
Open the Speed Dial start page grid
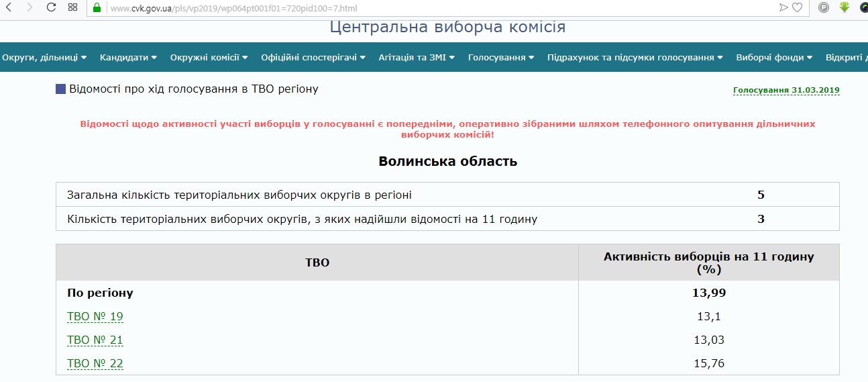pos(72,8)
